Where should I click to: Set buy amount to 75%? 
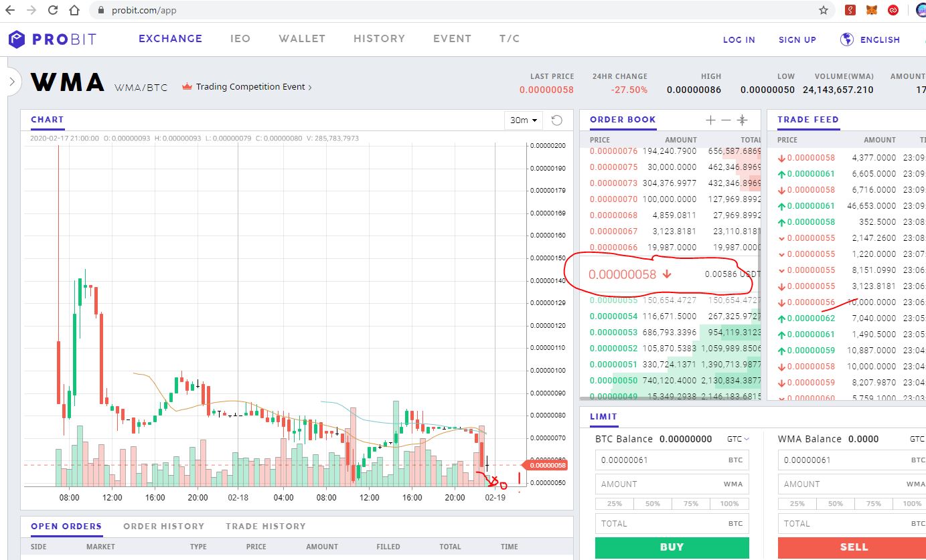pos(691,504)
